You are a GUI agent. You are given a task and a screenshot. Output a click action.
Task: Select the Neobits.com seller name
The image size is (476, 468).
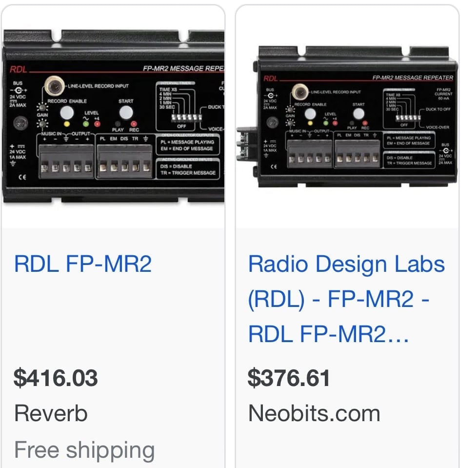(314, 413)
